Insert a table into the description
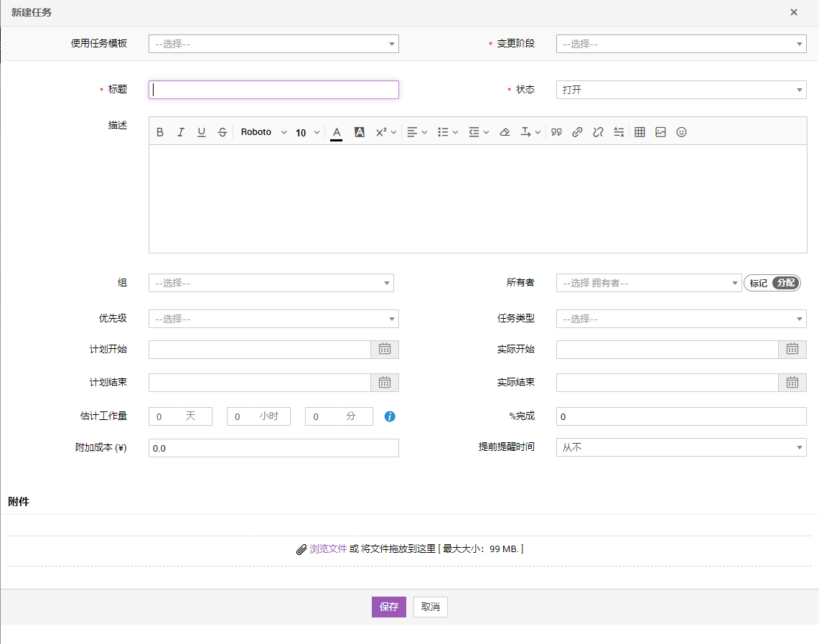819x644 pixels. tap(640, 132)
